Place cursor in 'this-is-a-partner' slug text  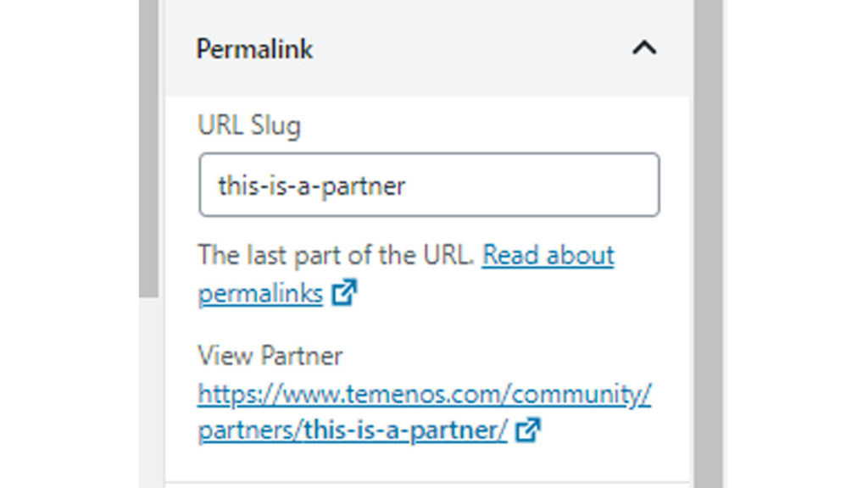click(x=312, y=185)
